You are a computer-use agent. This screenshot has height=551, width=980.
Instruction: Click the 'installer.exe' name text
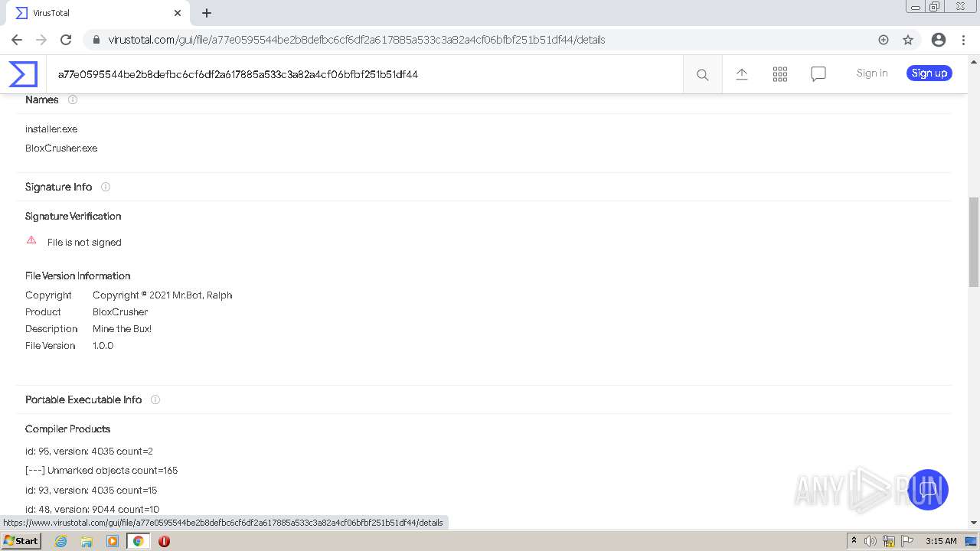pyautogui.click(x=51, y=129)
